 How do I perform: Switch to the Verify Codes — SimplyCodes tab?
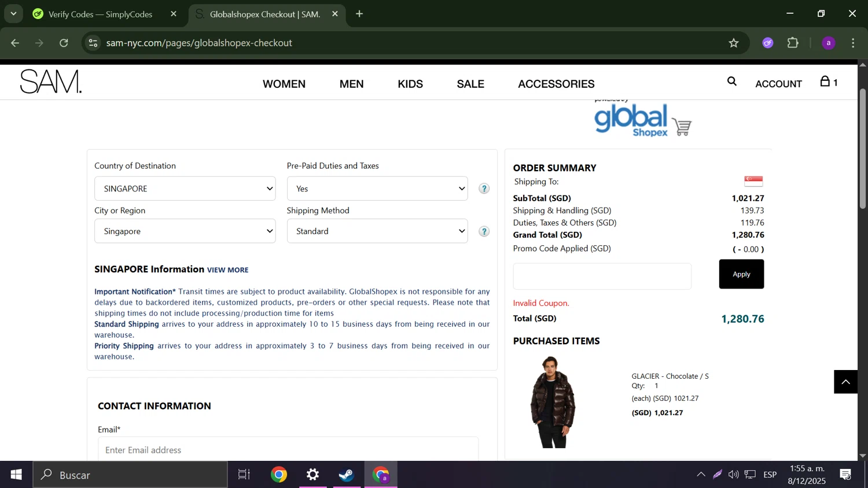click(x=101, y=14)
